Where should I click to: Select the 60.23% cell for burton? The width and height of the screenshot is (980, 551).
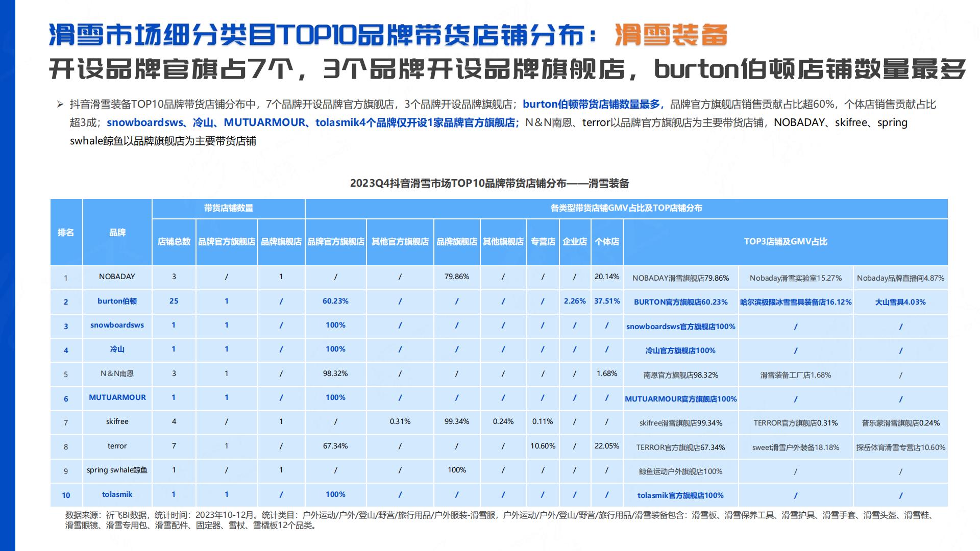tap(335, 301)
